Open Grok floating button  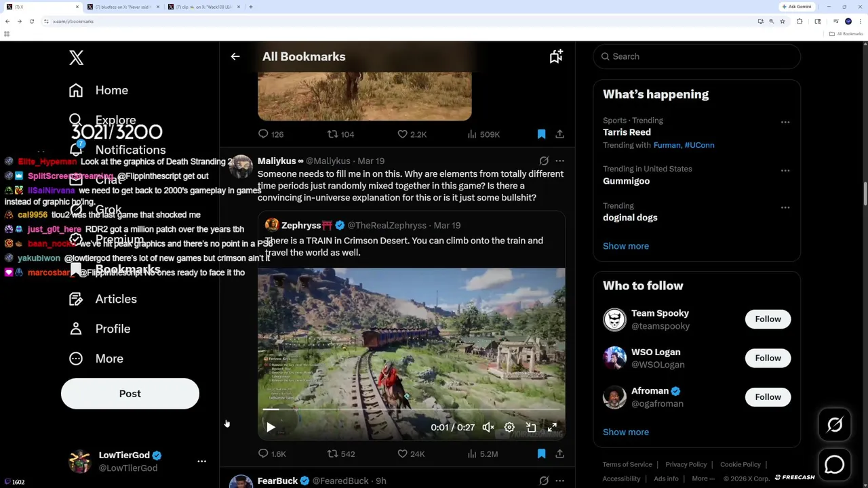click(x=835, y=425)
